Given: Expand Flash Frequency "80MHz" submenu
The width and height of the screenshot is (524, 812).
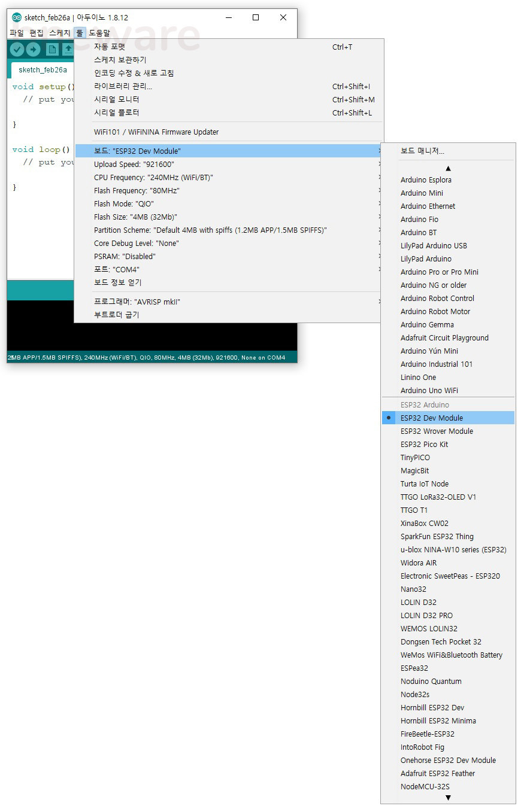Looking at the screenshot, I should point(229,190).
